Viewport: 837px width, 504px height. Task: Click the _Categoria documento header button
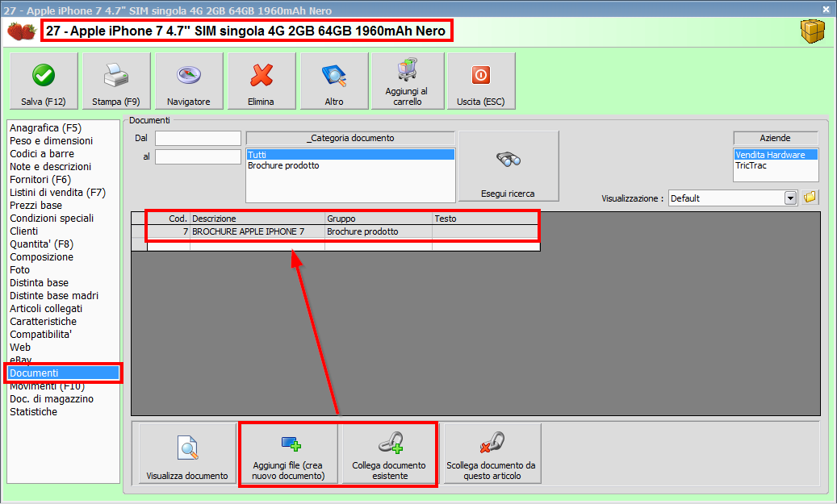point(351,138)
